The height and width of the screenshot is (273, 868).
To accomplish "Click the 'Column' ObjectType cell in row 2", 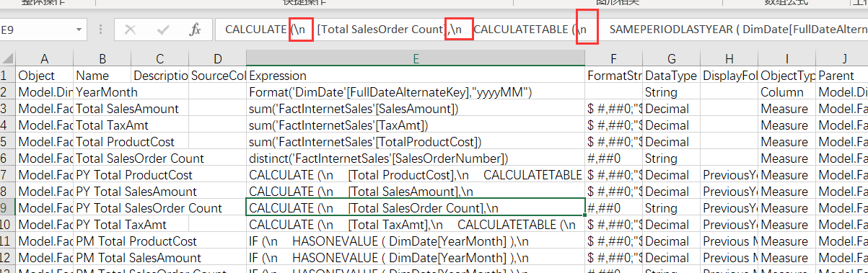I will tap(787, 92).
